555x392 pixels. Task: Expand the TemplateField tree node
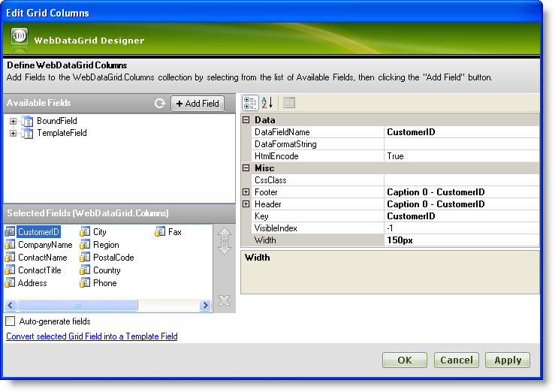pyautogui.click(x=13, y=133)
